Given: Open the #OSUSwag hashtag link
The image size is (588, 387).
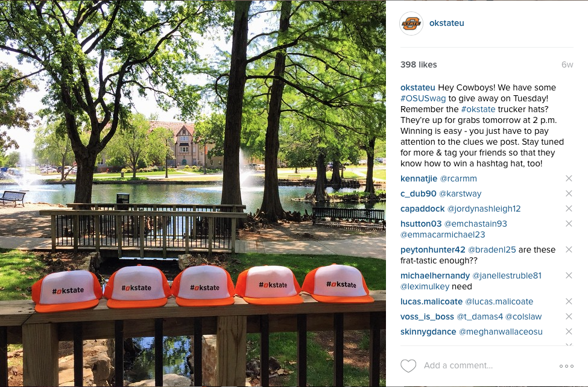Looking at the screenshot, I should [x=423, y=99].
